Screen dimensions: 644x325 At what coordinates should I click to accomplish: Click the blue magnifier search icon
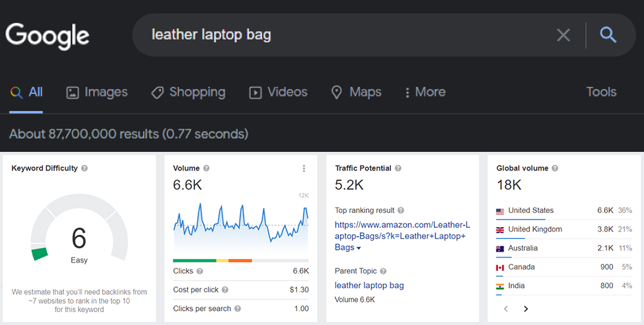[x=608, y=35]
